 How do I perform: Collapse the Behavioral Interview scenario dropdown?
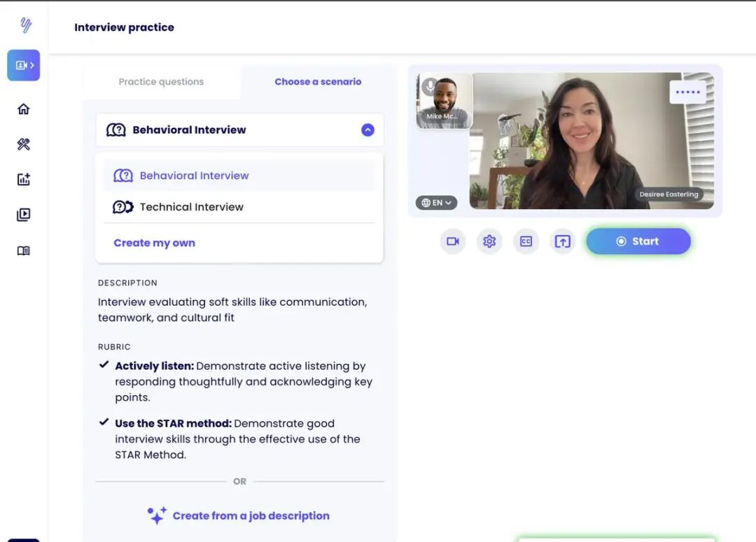tap(239, 130)
